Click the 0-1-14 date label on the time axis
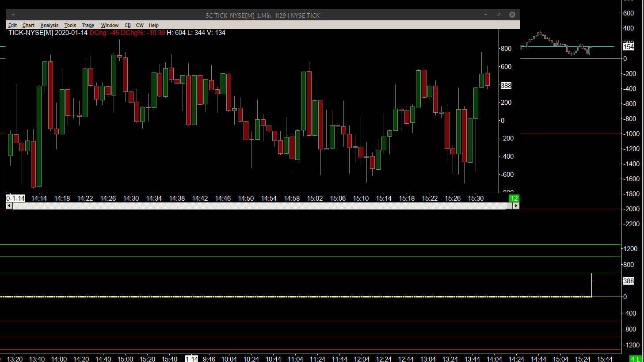Viewport: 644px width, 362px height. tap(15, 198)
